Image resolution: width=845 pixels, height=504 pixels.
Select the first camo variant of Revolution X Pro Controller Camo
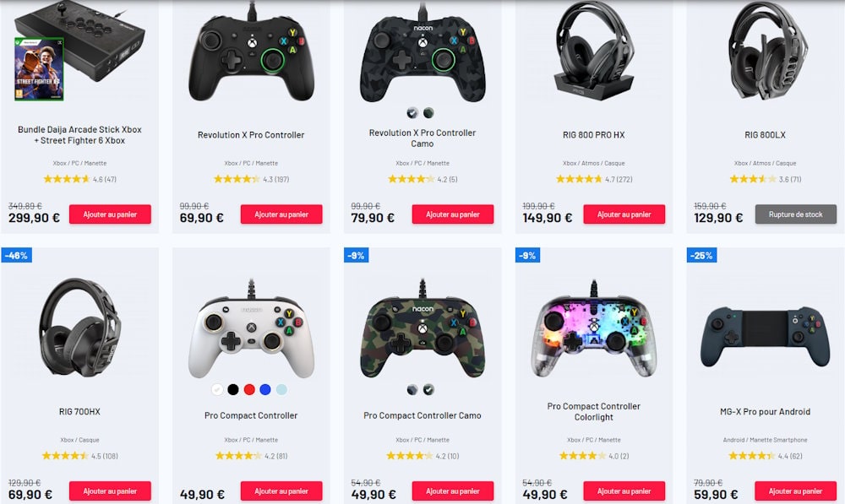(412, 113)
